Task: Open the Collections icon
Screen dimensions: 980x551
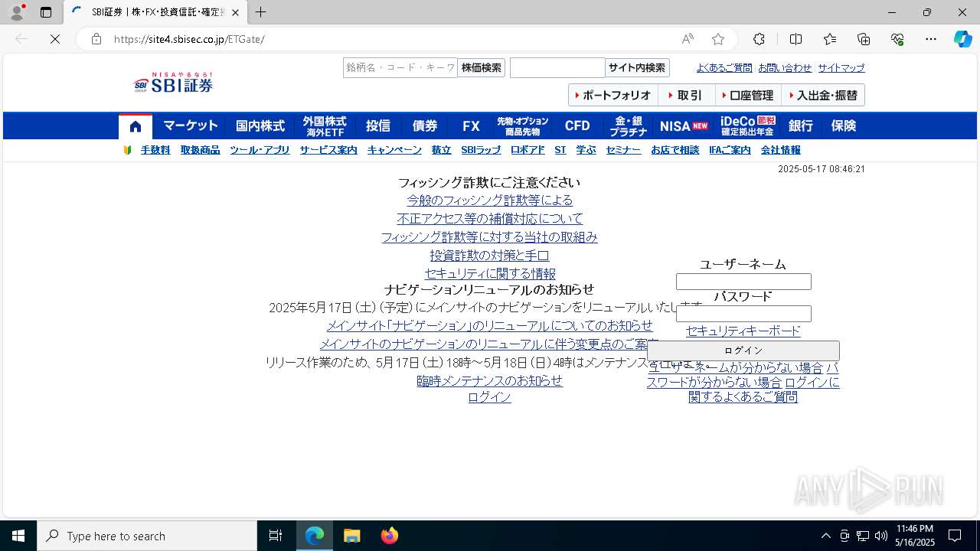Action: point(864,39)
